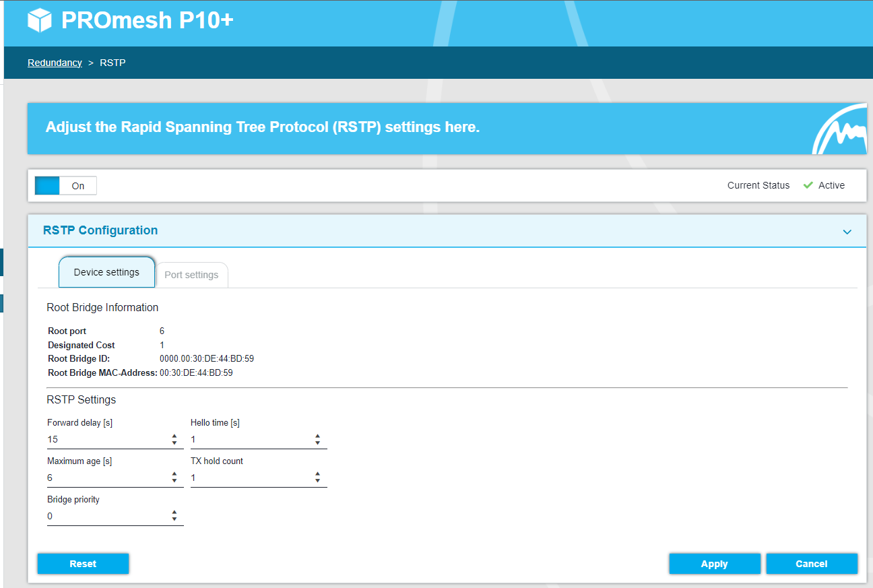Click the Current Status label
This screenshot has height=588, width=873.
[x=758, y=185]
